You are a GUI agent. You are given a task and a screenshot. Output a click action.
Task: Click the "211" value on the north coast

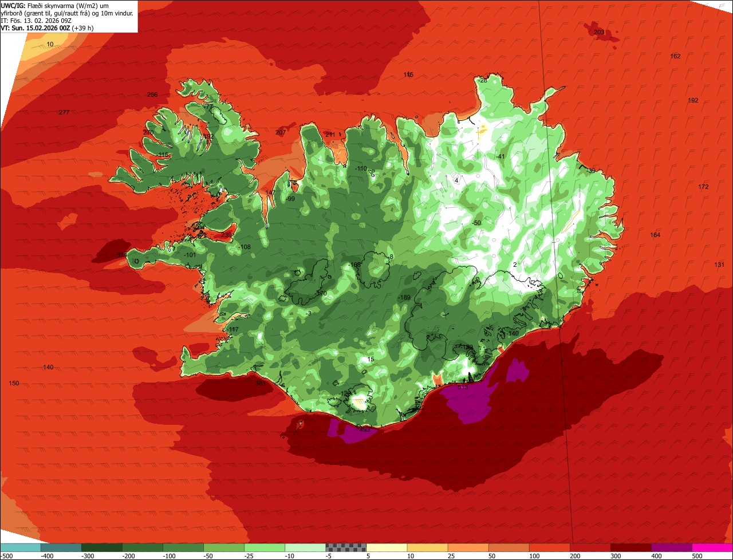click(330, 135)
